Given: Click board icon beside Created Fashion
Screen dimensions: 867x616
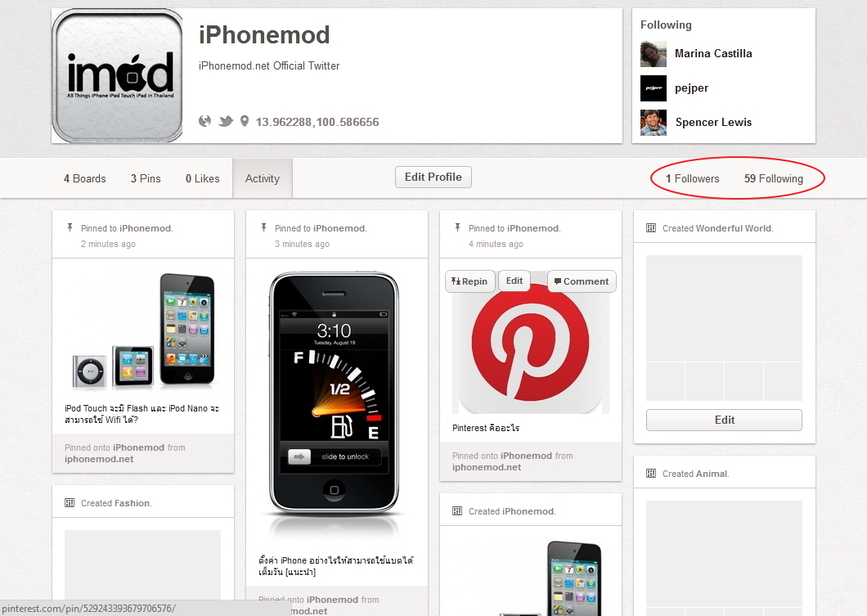Looking at the screenshot, I should [x=70, y=502].
